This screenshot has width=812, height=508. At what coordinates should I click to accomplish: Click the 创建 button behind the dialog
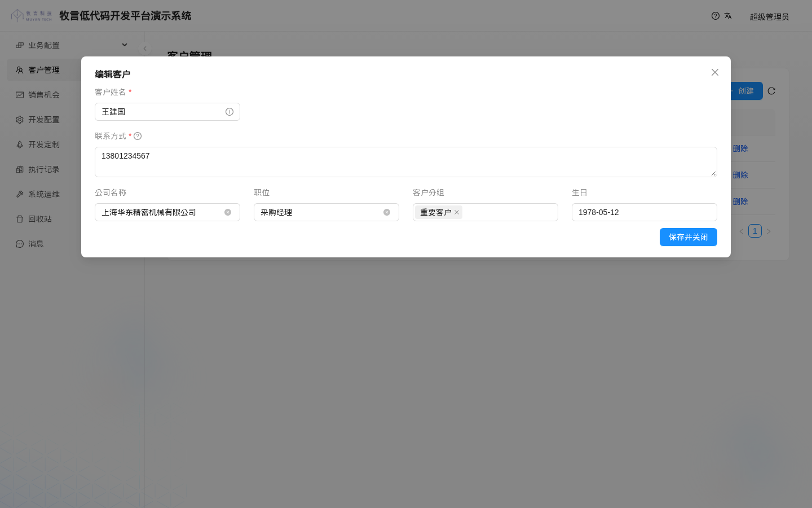point(747,91)
